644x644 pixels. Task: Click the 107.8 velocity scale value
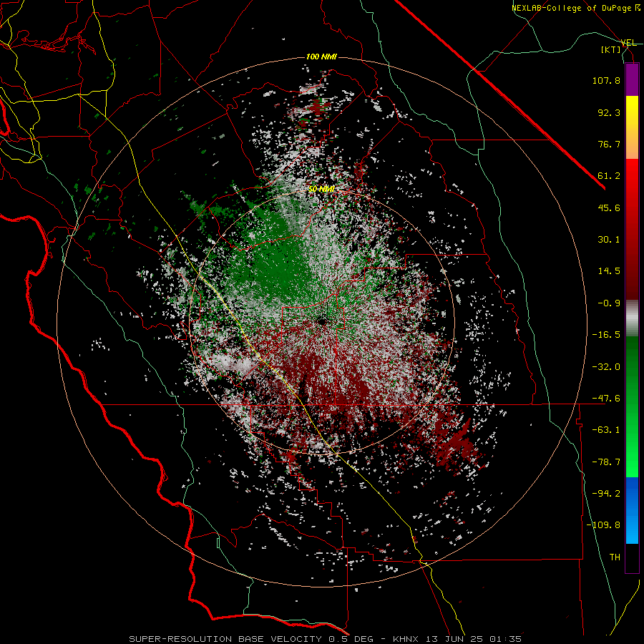click(606, 80)
